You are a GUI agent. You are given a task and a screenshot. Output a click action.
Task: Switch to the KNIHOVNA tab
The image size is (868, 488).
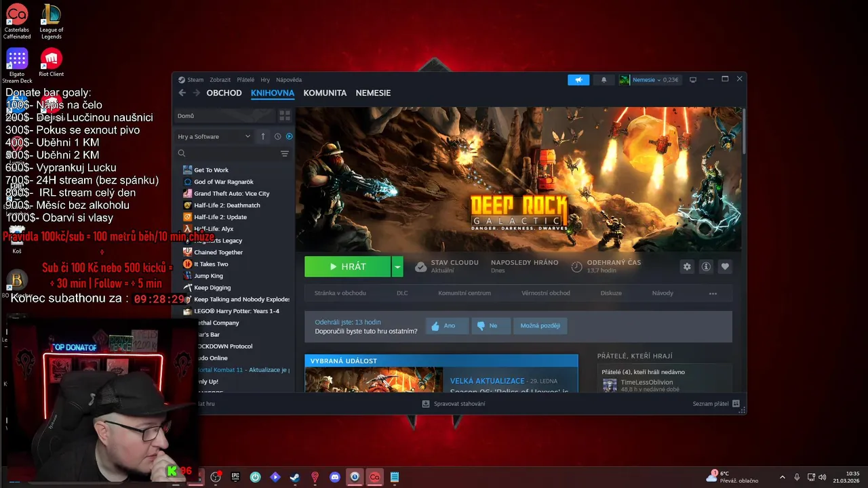click(273, 93)
